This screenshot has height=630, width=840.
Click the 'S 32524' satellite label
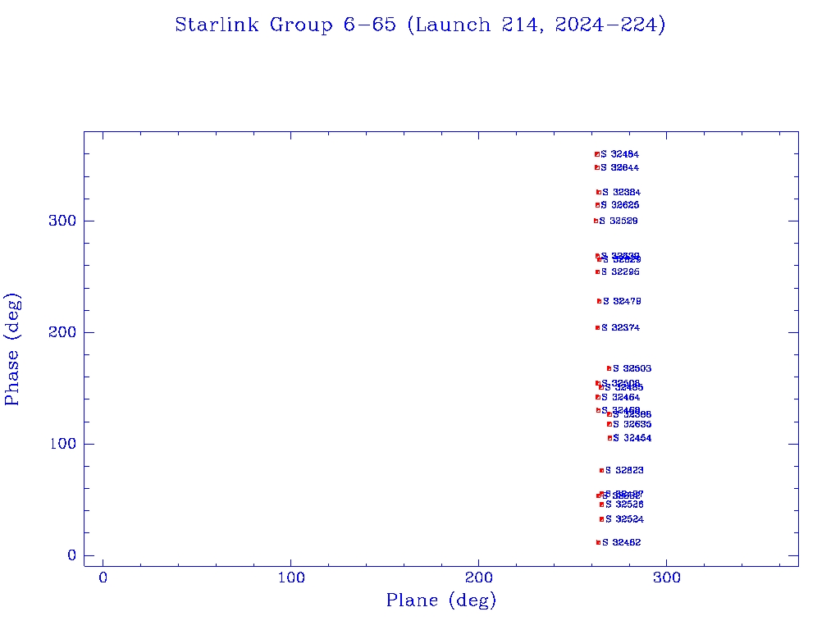pyautogui.click(x=624, y=519)
